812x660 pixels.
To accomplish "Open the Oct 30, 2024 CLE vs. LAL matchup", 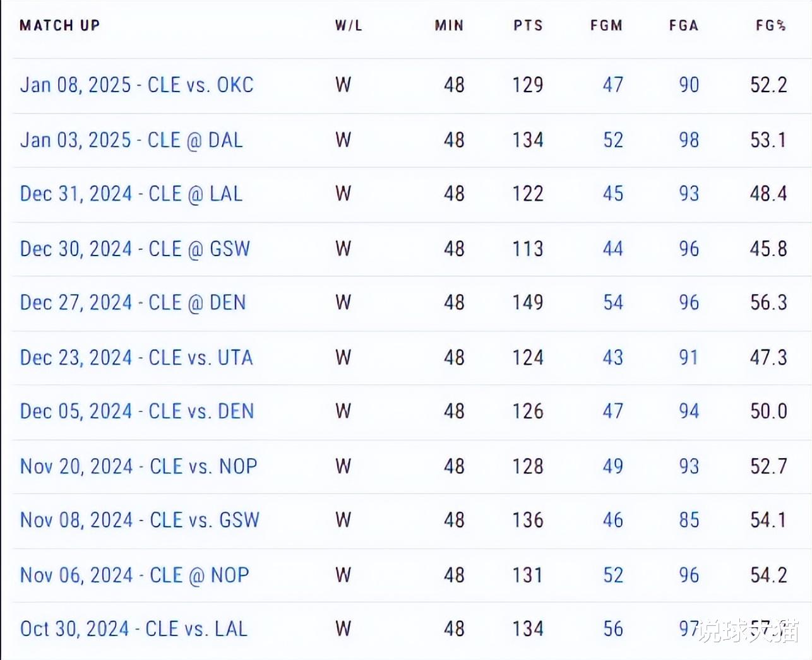I will (134, 629).
